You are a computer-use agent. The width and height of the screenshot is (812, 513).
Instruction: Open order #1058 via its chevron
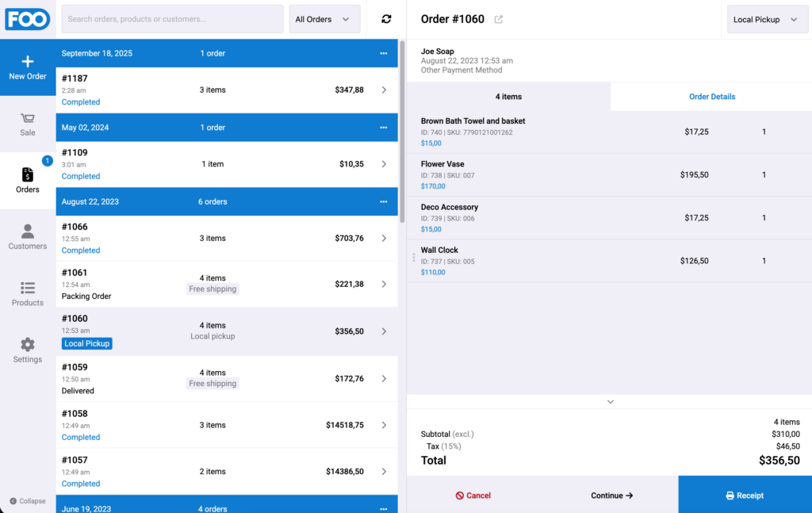[384, 425]
